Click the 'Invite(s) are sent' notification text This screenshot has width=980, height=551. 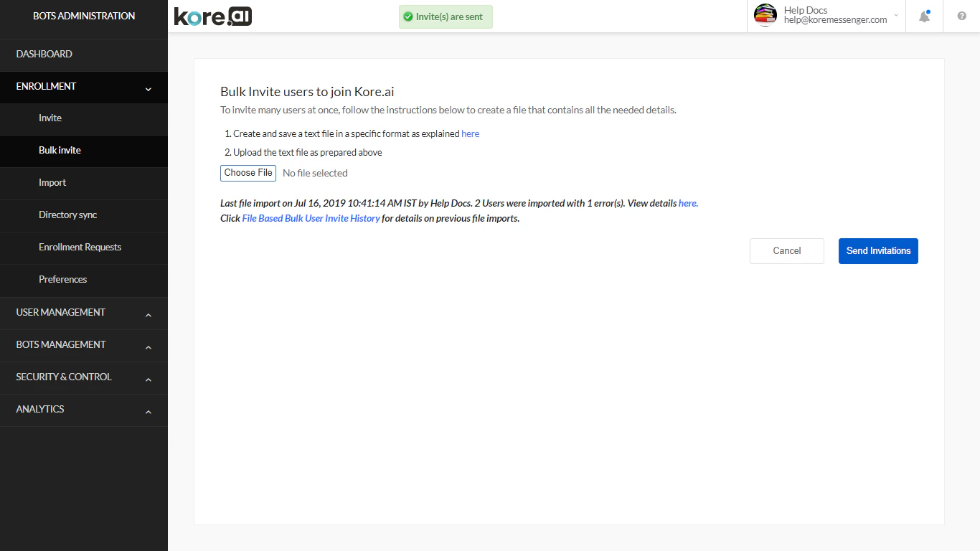tap(449, 17)
